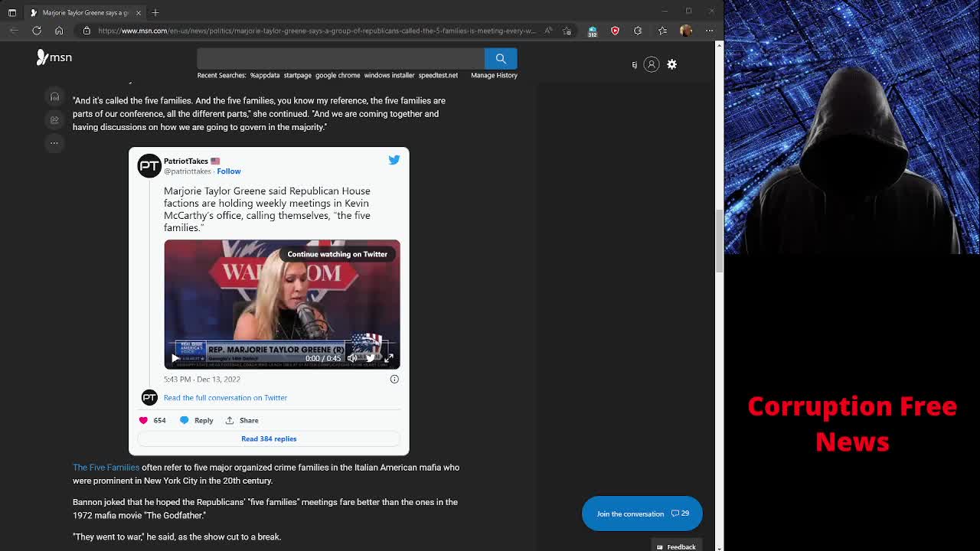The width and height of the screenshot is (980, 551).
Task: Join the conversation with 29 comments
Action: tap(642, 514)
